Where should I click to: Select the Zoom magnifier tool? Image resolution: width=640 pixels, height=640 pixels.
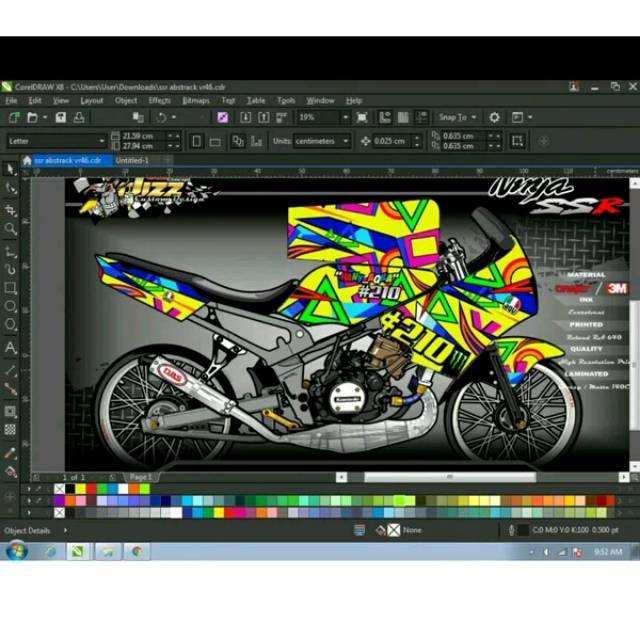coord(10,229)
